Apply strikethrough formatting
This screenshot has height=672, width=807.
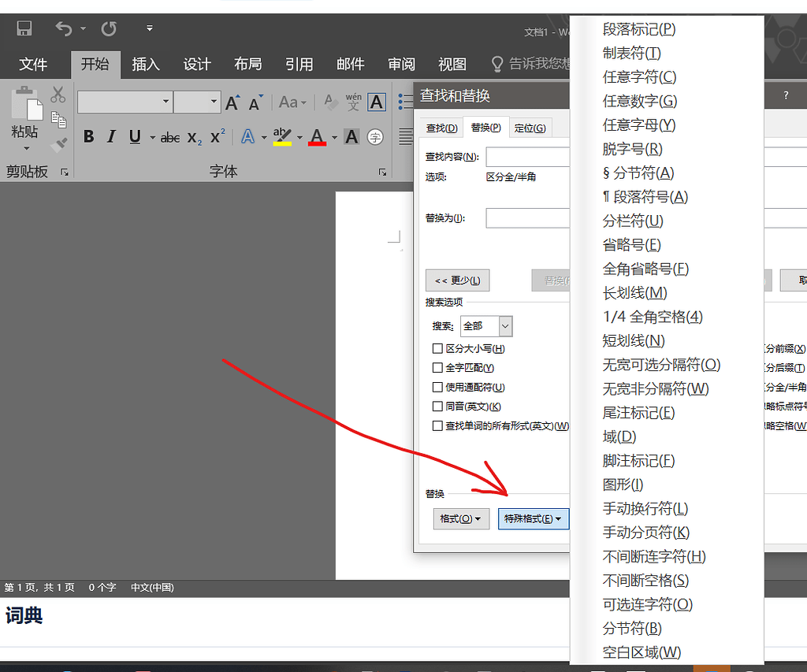point(170,137)
